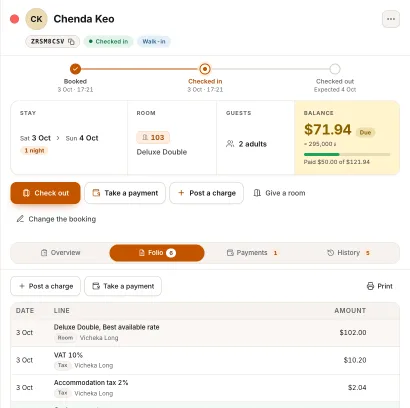Open the three-dot more options menu

391,19
